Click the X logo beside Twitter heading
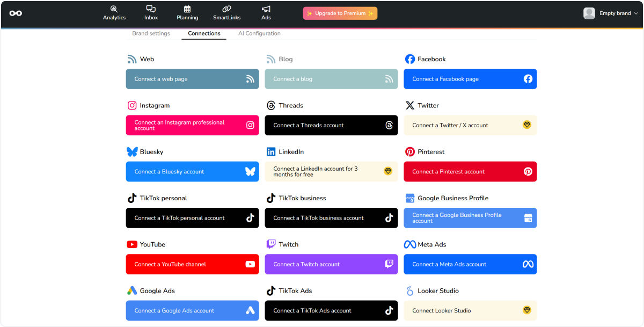 [x=410, y=105]
